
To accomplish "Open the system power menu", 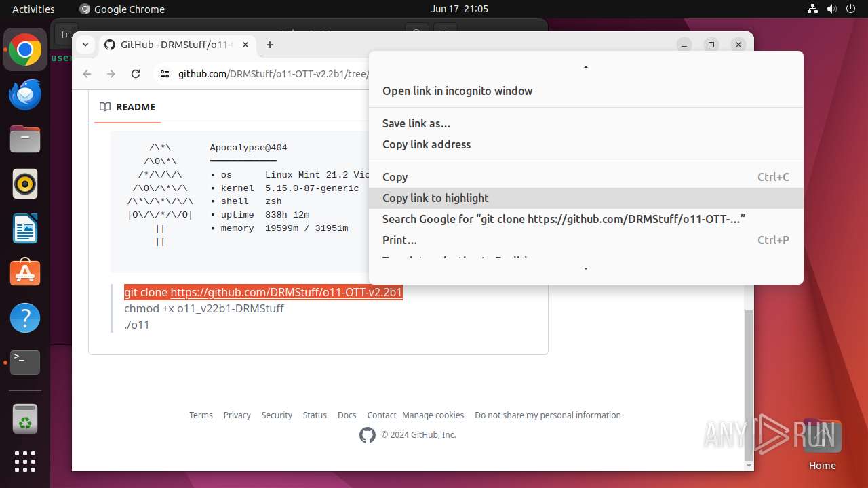I will click(849, 9).
